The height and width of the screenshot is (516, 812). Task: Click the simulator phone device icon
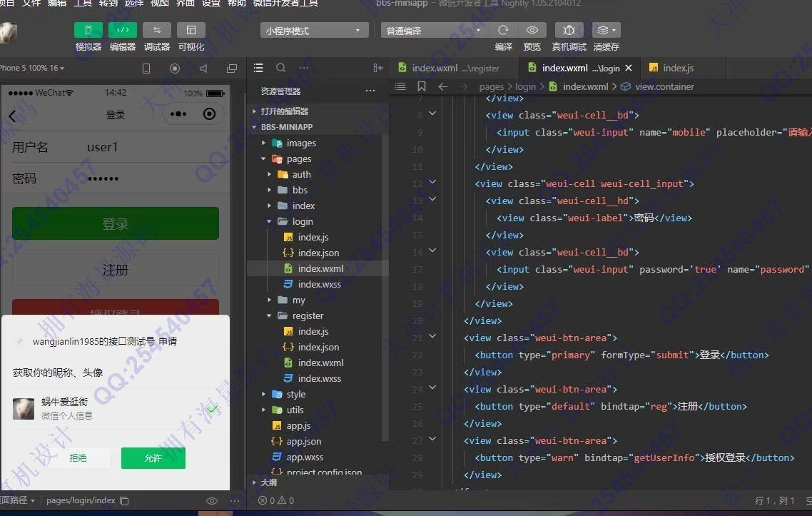click(146, 69)
